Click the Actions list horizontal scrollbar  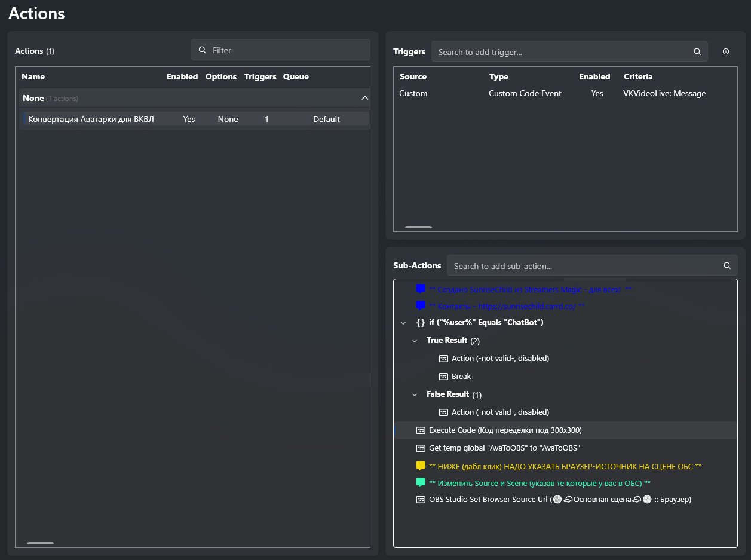coord(41,543)
